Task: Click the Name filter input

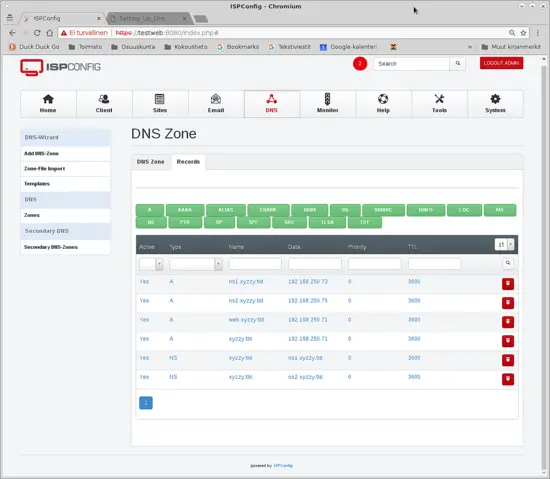Action: coord(255,264)
